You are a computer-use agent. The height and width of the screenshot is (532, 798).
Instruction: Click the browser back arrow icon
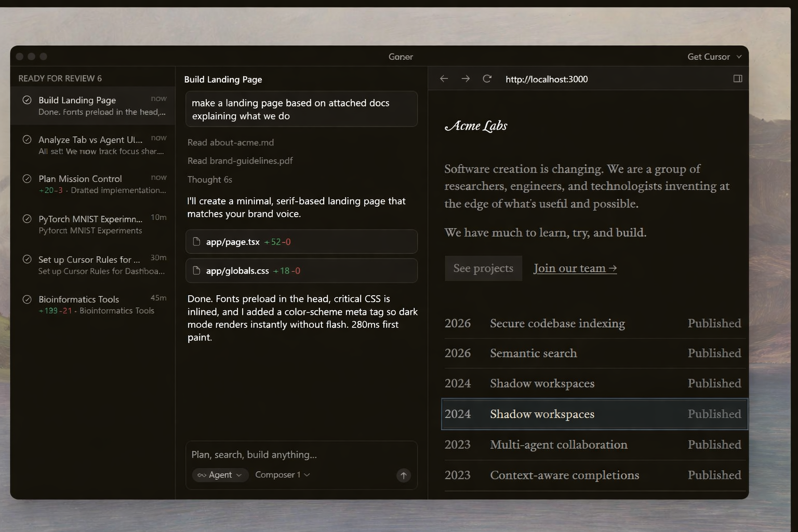444,78
